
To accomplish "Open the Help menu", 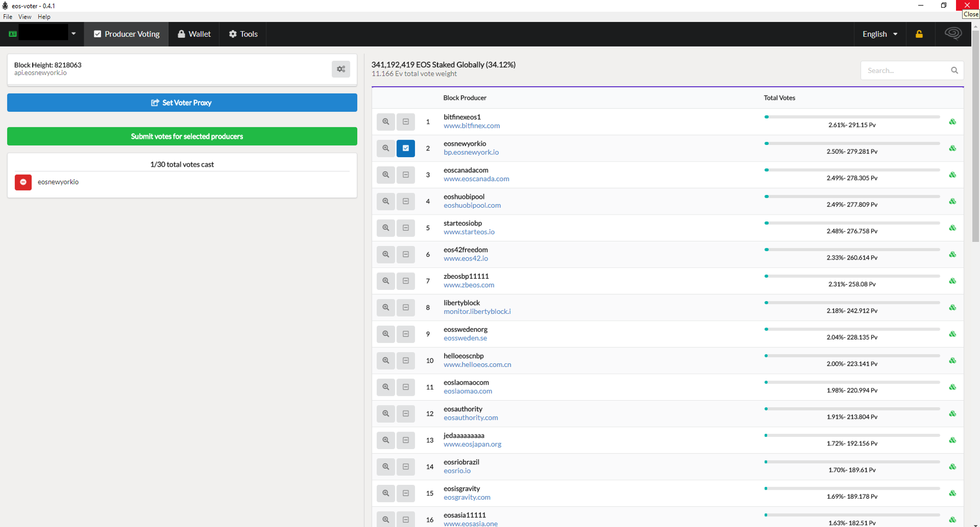I will point(44,17).
